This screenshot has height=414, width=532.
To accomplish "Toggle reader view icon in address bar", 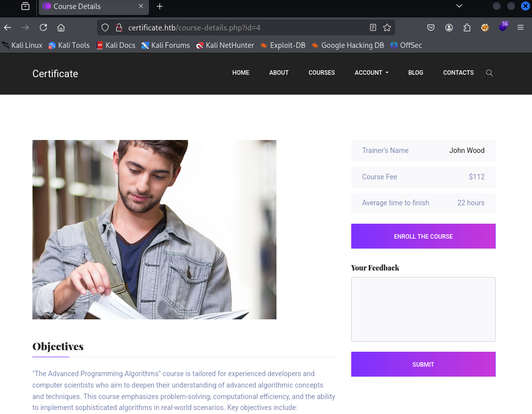I will coord(373,27).
